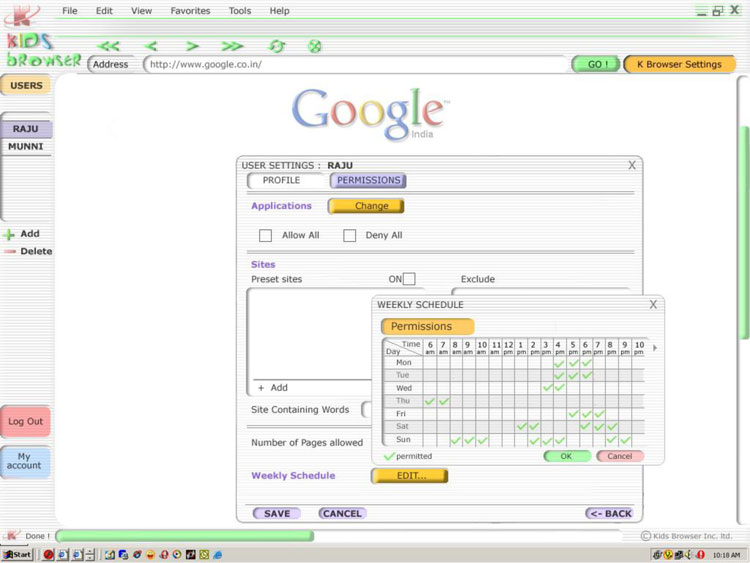Go forward with the single right arrow

click(192, 46)
